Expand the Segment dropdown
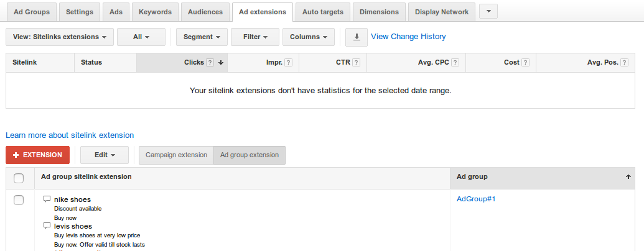644x251 pixels. [202, 37]
